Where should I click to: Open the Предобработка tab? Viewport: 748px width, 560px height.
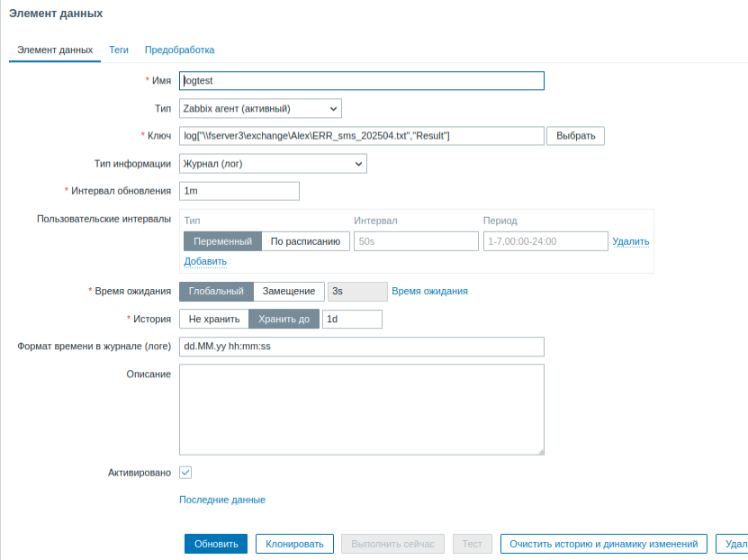pos(179,50)
